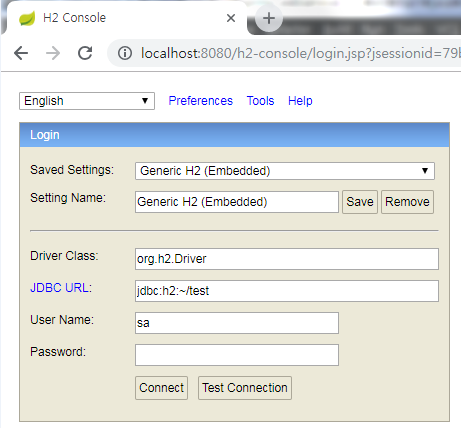Click the JDBC URL input field
This screenshot has height=428, width=461.
(287, 291)
